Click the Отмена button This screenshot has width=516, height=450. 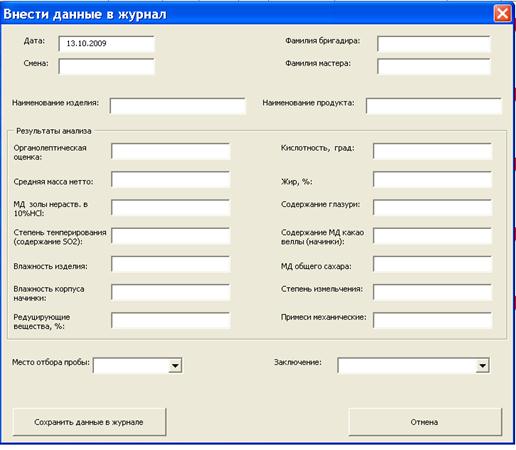pos(425,422)
